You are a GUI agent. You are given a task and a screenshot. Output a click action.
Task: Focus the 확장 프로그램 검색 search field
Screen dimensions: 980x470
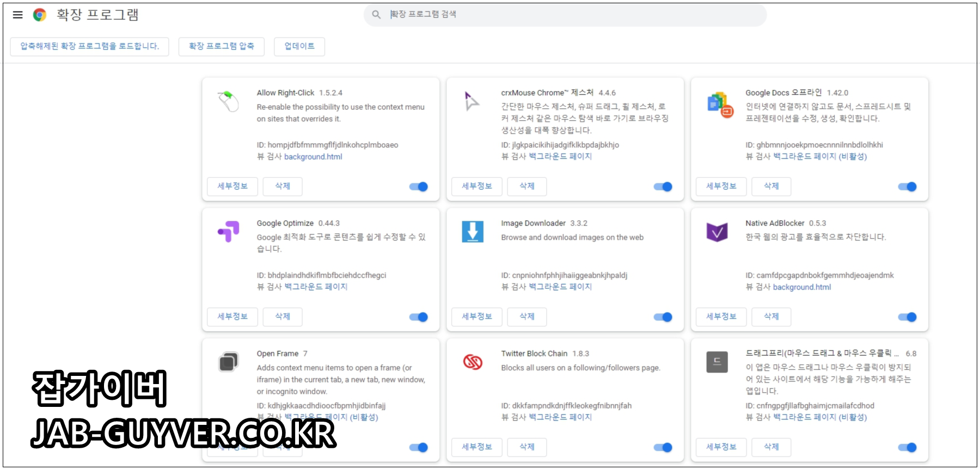coord(565,15)
